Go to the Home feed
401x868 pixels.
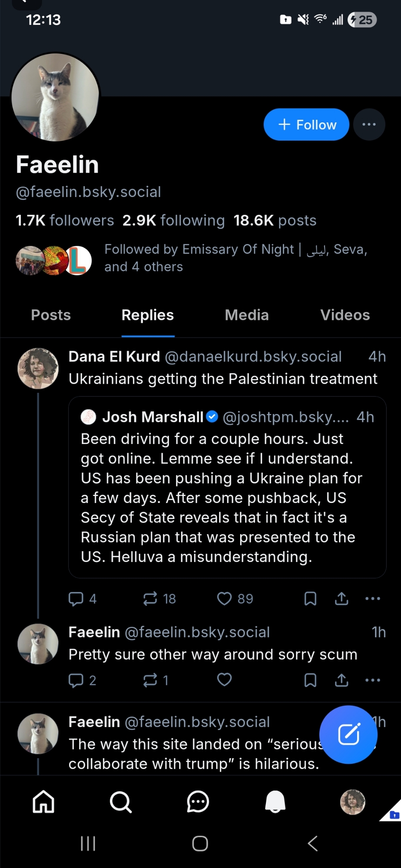43,801
